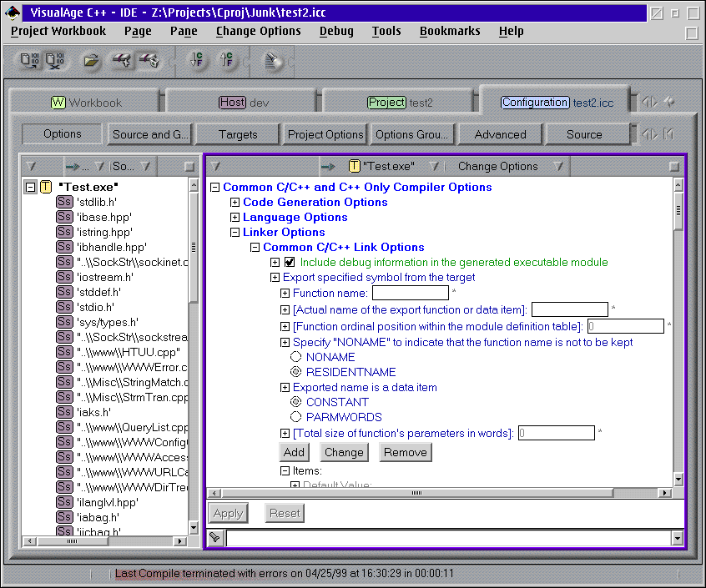Open the command line combo box dropdown

[x=677, y=537]
